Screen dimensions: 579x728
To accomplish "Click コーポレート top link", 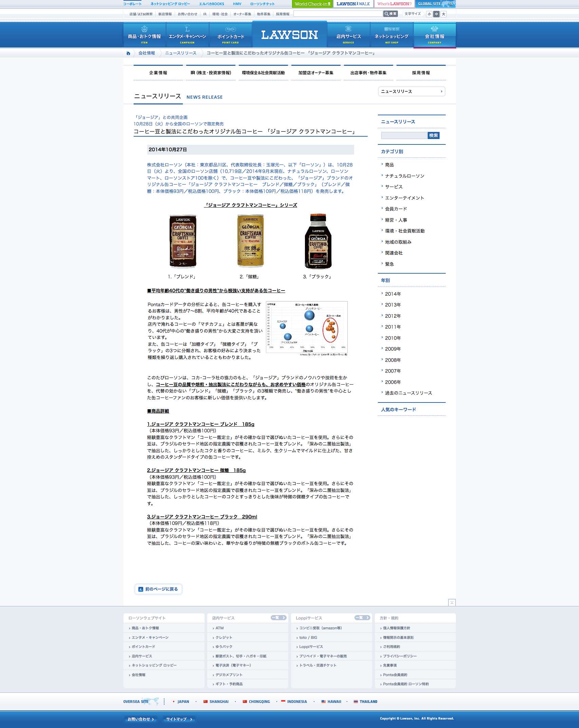I will pos(132,4).
